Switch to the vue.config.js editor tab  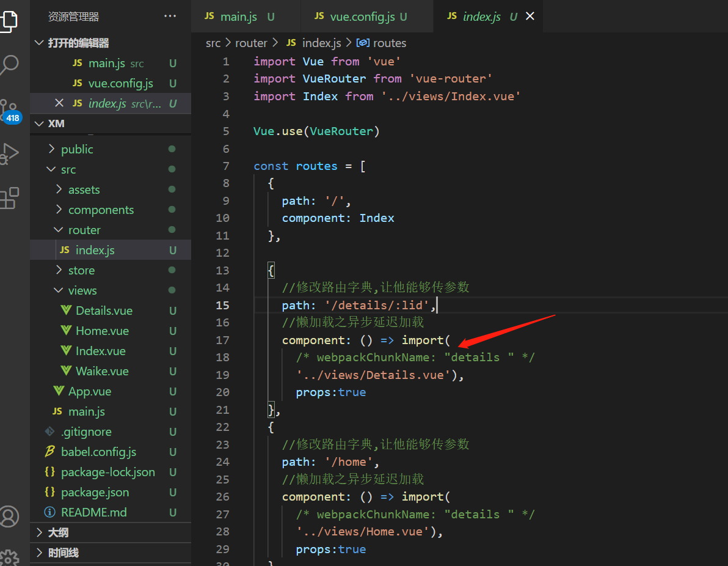[x=367, y=17]
